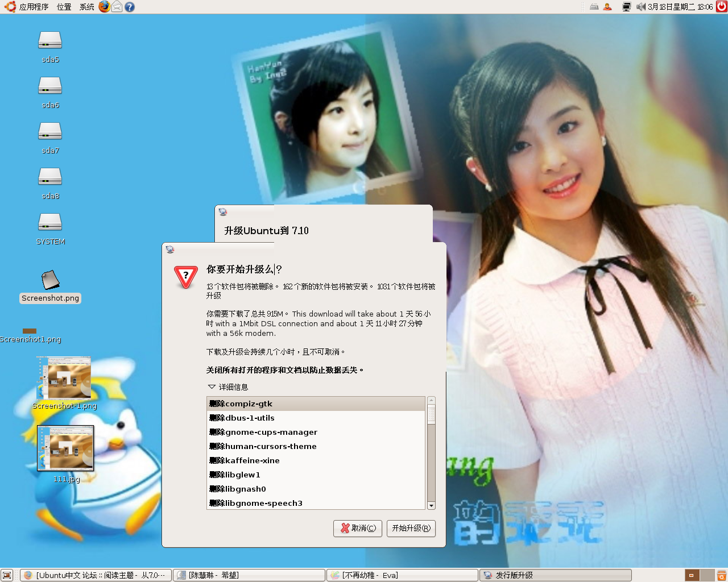Click the details list scrollbar thumb

431,414
